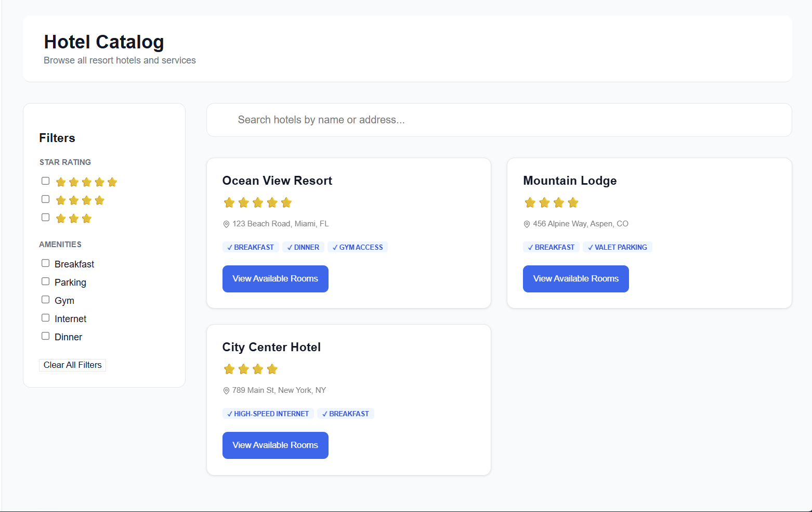The width and height of the screenshot is (812, 512).
Task: Toggle the Dinner amenity checkbox
Action: click(46, 336)
